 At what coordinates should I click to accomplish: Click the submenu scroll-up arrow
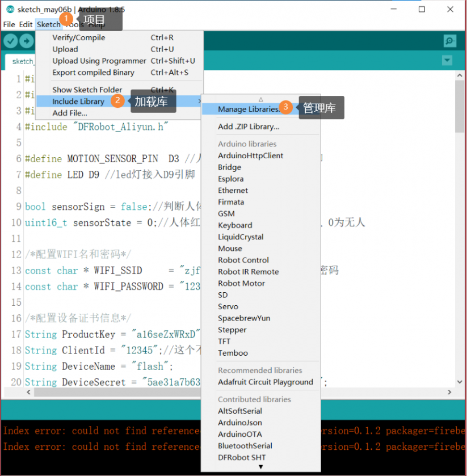(x=261, y=99)
